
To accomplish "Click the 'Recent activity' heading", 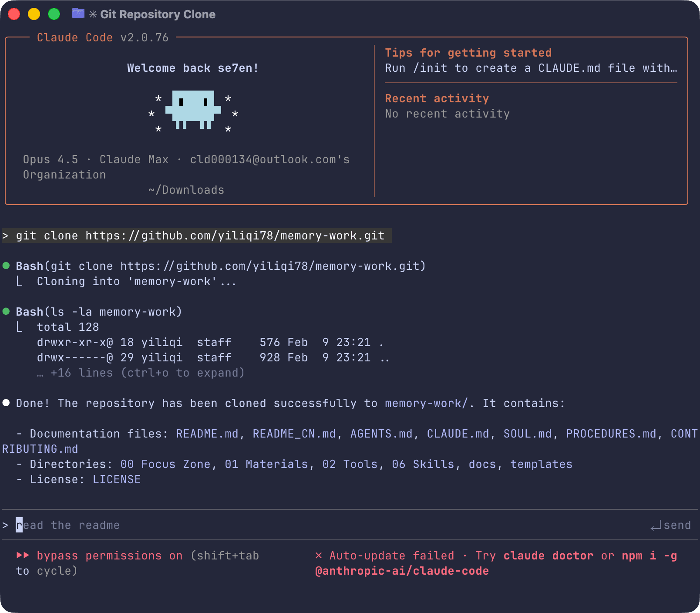I will [x=437, y=99].
